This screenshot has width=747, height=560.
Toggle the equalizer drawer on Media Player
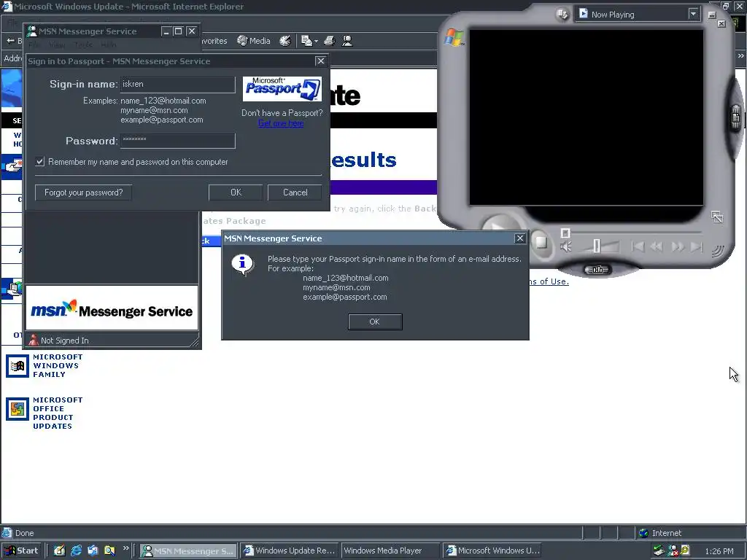[597, 270]
